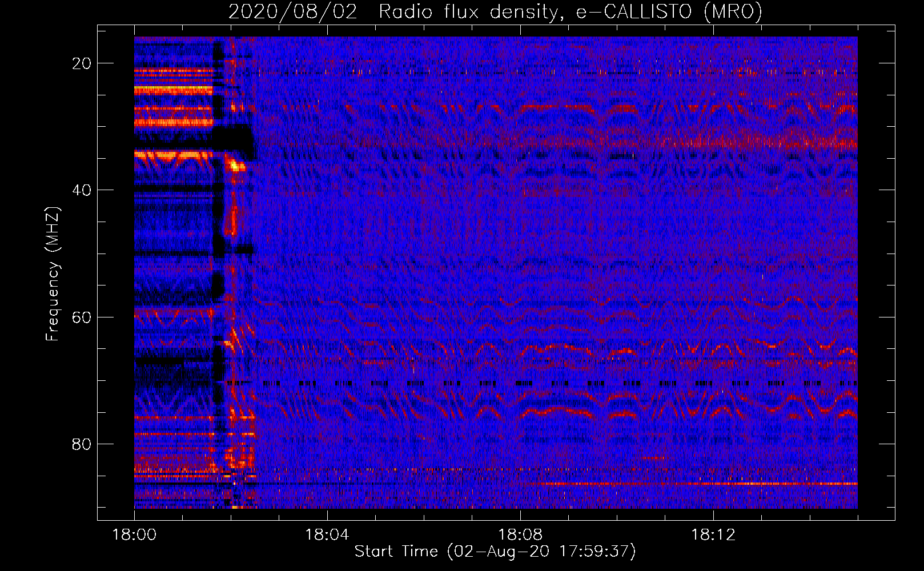Click the time tick label '18:08'
The height and width of the screenshot is (571, 924).
[x=520, y=535]
